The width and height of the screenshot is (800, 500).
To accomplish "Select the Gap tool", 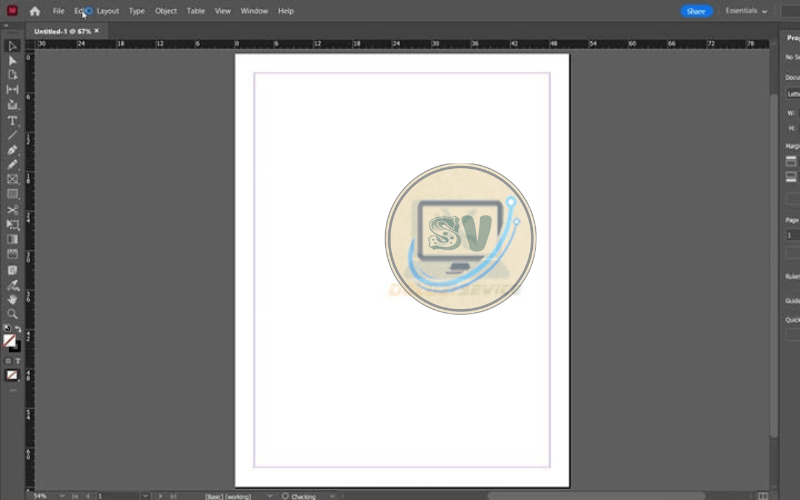I will [x=12, y=89].
